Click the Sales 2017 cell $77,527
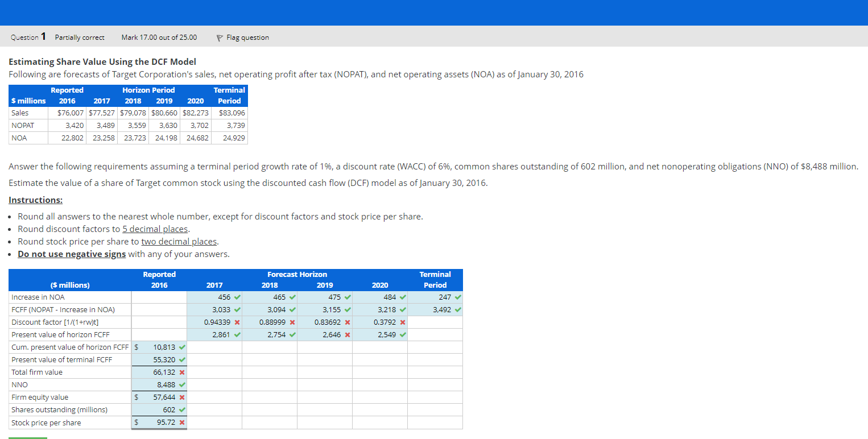The height and width of the screenshot is (439, 868). pyautogui.click(x=102, y=113)
